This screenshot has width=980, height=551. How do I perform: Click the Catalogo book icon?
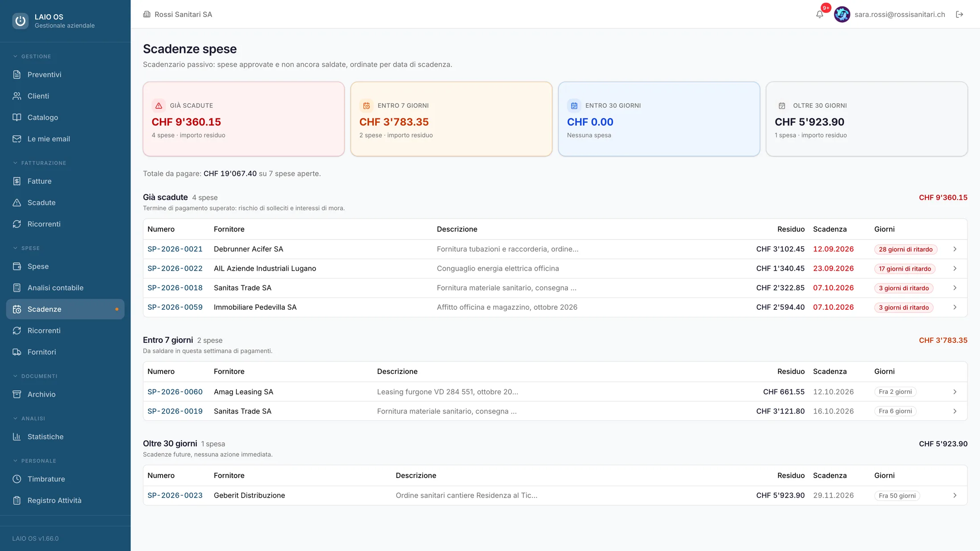17,117
